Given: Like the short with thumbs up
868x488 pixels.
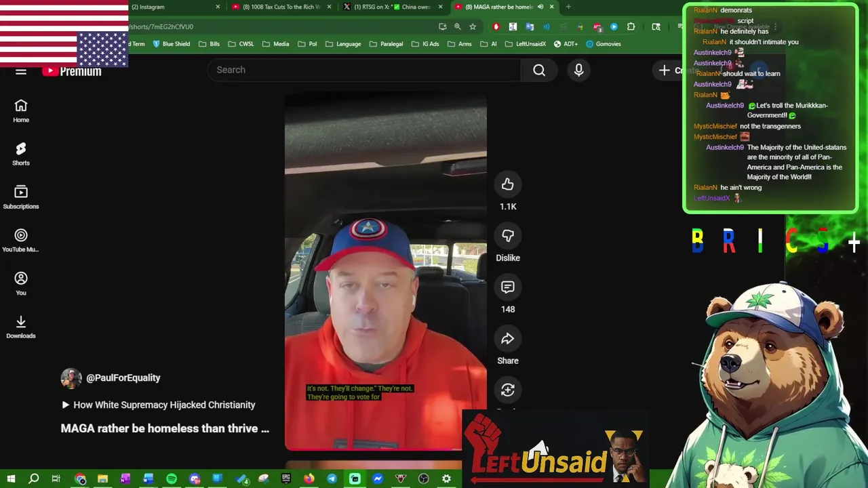Looking at the screenshot, I should (x=508, y=184).
